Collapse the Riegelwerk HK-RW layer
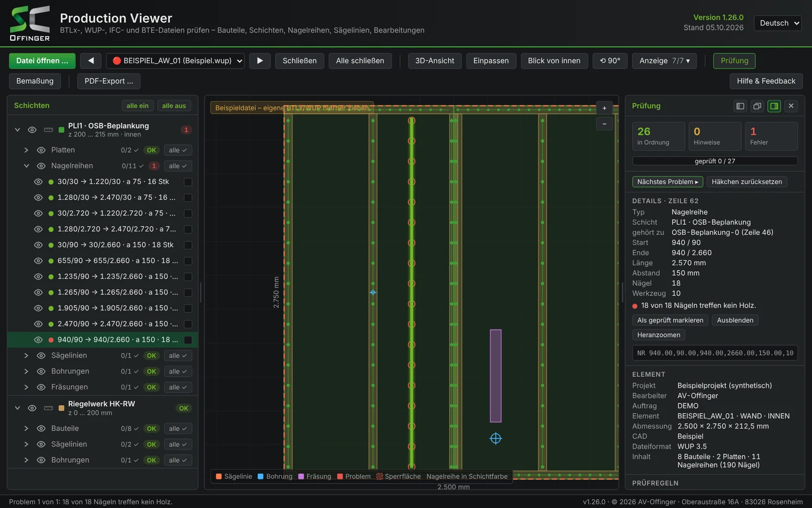This screenshot has width=812, height=508. (17, 408)
